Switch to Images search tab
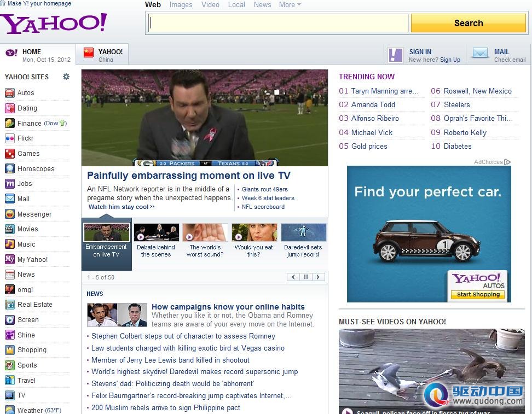Viewport: 532px width, 414px height. [181, 5]
